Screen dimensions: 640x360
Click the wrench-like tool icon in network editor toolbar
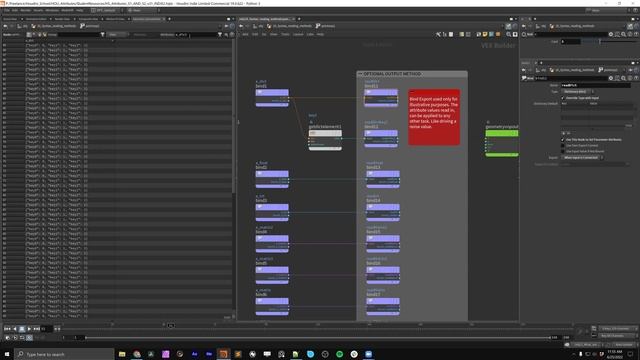tap(438, 35)
